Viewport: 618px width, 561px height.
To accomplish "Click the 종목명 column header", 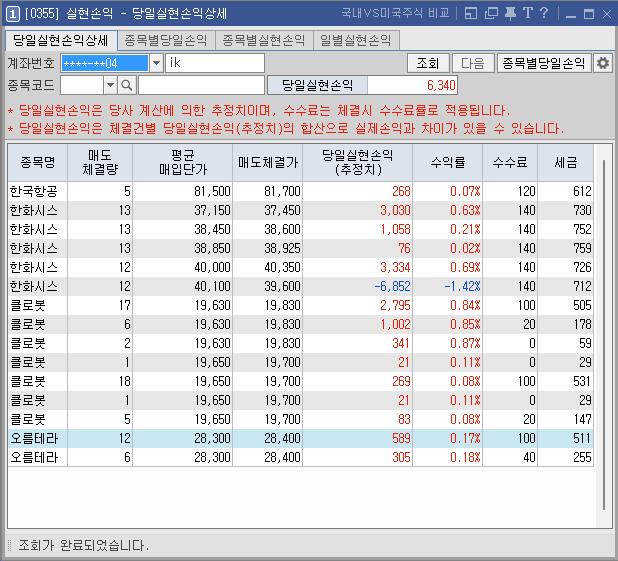I will [38, 162].
